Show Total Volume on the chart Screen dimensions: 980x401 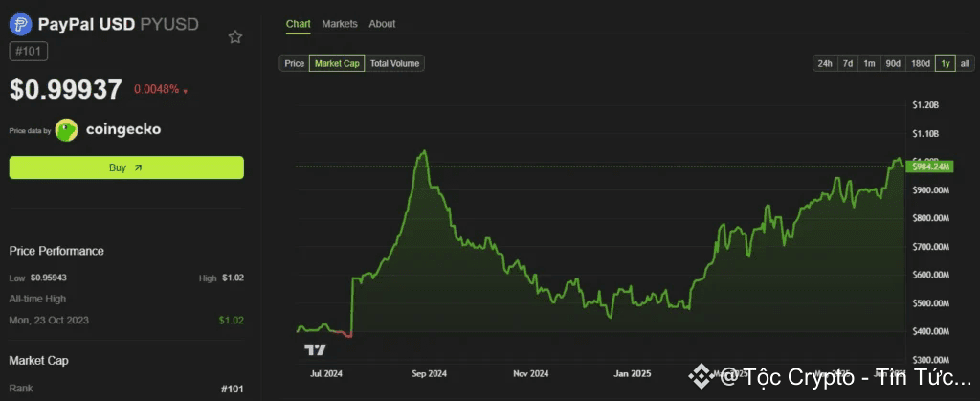click(x=394, y=63)
